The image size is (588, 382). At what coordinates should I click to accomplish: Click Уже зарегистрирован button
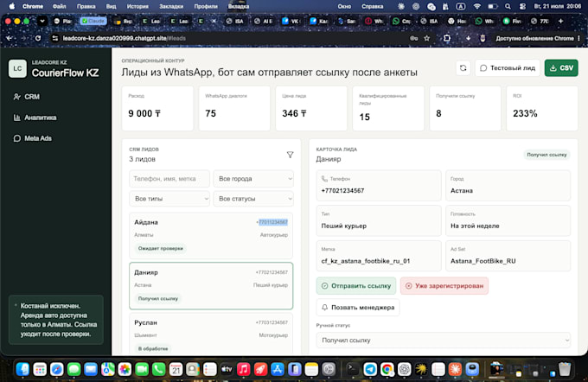click(444, 286)
